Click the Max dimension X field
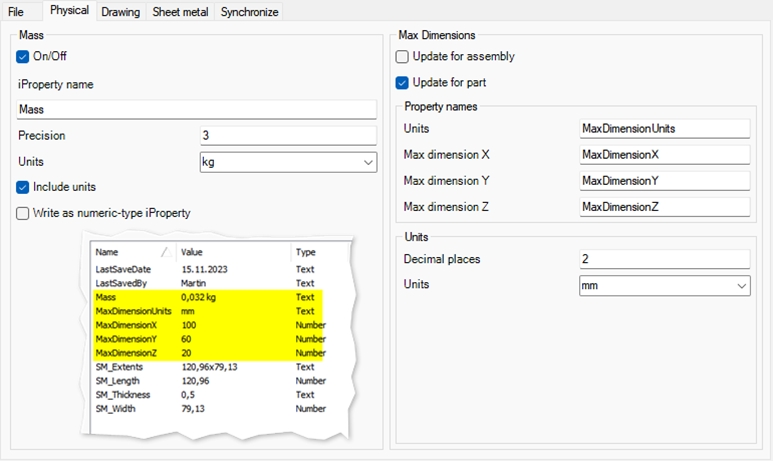 tap(664, 155)
